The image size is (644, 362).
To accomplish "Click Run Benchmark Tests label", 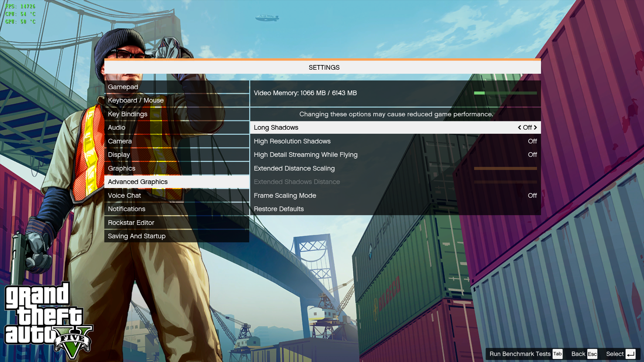I will coord(520,354).
